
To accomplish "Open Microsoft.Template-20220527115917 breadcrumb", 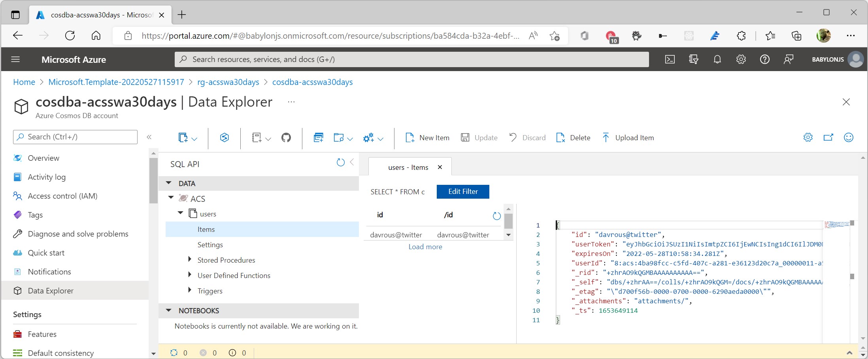I will (x=116, y=82).
